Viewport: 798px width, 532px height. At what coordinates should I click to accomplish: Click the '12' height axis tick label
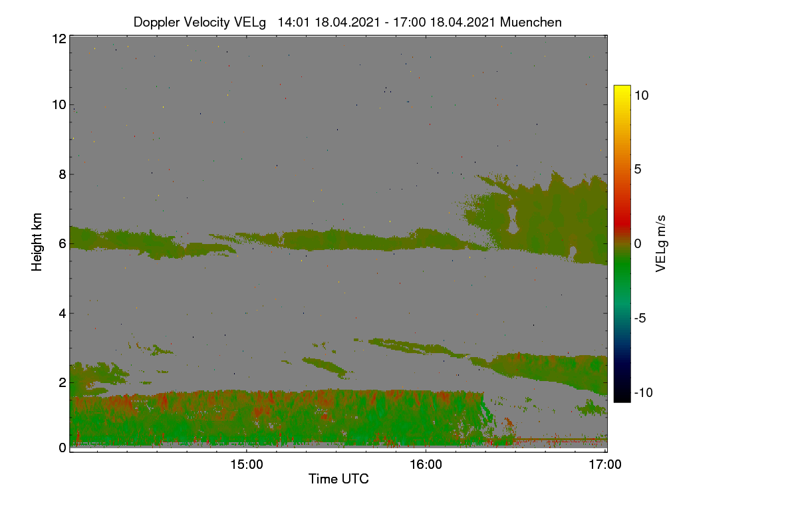click(x=59, y=39)
